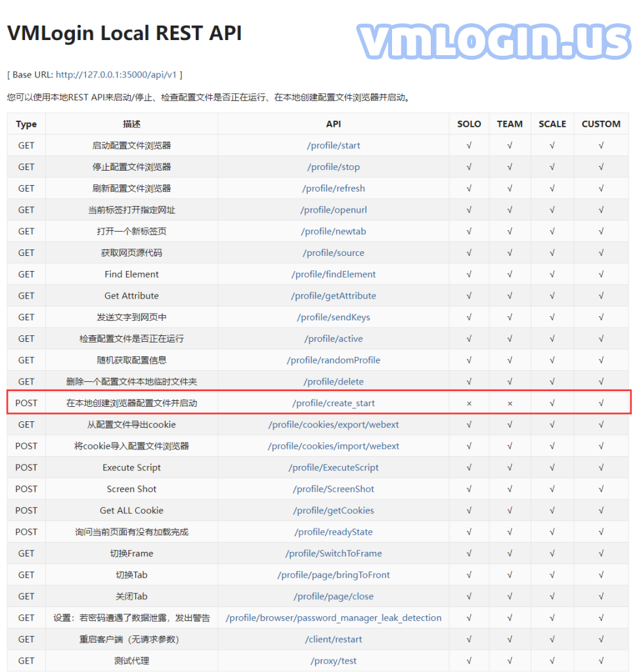Viewport: 637px width, 672px height.
Task: Open the /profile/newtab API link
Action: pyautogui.click(x=334, y=232)
